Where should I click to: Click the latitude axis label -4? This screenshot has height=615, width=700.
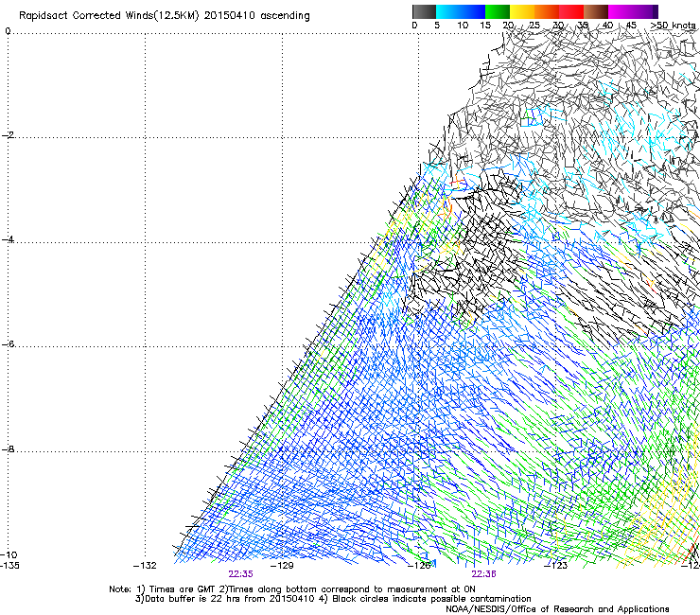(8, 239)
